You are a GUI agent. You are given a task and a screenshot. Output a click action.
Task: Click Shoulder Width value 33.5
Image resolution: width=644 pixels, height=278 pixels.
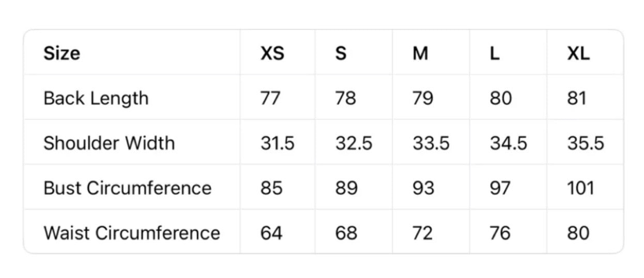[x=431, y=143]
